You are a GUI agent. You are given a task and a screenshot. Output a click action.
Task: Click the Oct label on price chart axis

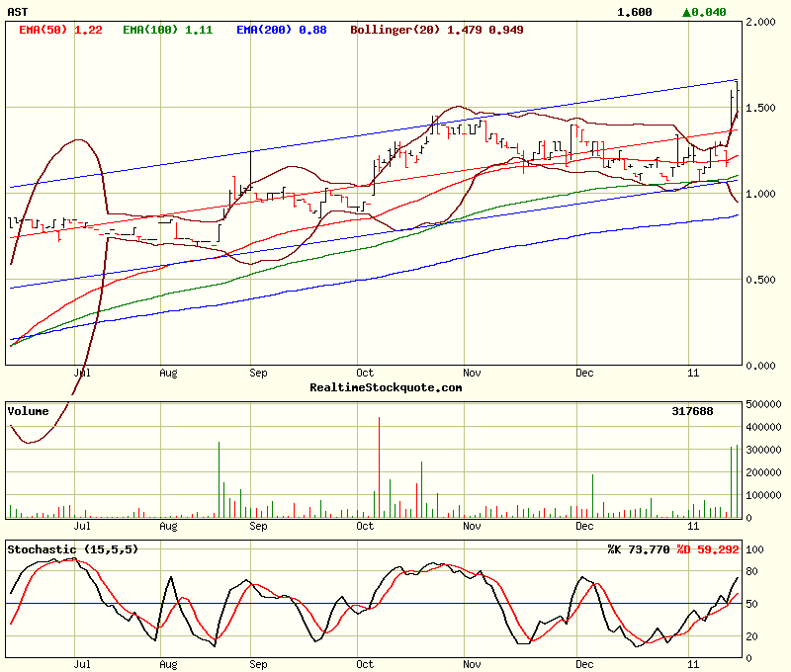click(366, 374)
